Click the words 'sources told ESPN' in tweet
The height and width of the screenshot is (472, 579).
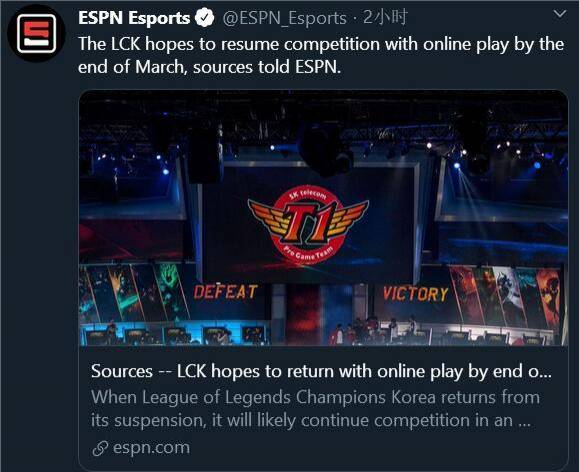(x=266, y=67)
